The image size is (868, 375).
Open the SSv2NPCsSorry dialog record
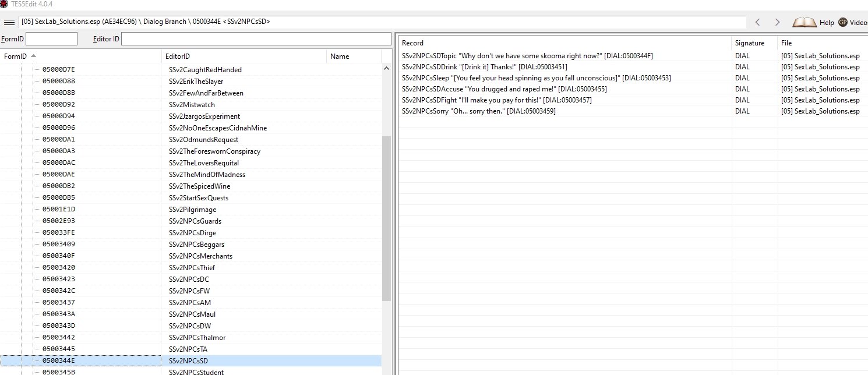478,111
